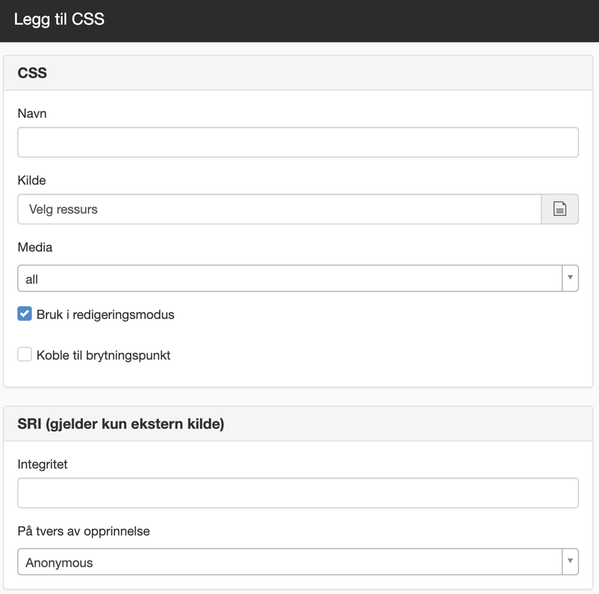Click the Legg til CSS title
Image resolution: width=599 pixels, height=594 pixels.
59,19
